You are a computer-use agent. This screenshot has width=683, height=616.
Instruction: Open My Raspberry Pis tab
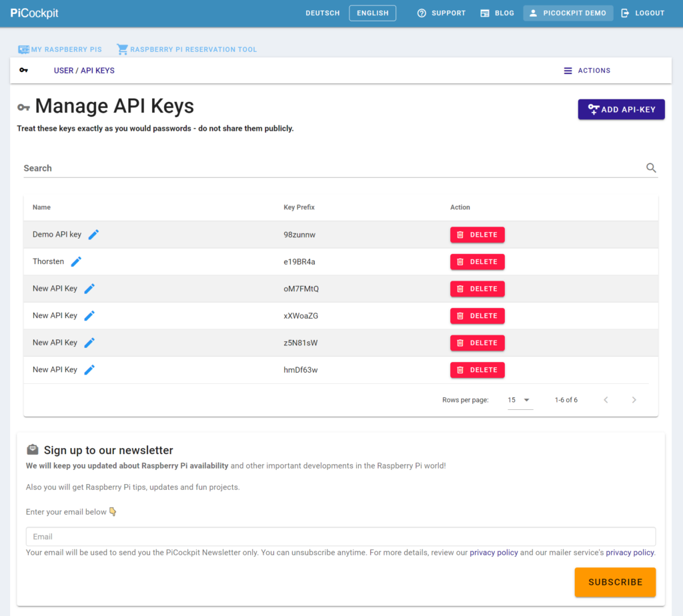tap(60, 49)
